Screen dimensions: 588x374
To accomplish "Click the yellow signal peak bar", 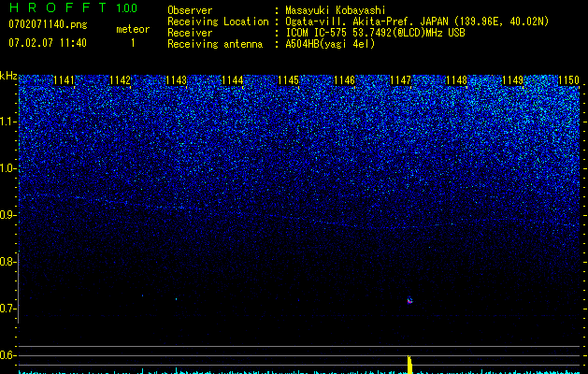I will [x=409, y=365].
